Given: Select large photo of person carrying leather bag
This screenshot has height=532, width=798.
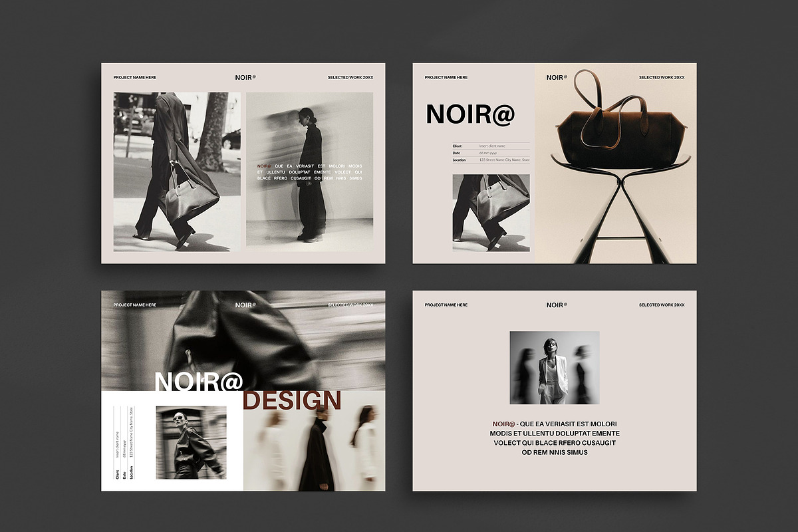Looking at the screenshot, I should (x=177, y=172).
